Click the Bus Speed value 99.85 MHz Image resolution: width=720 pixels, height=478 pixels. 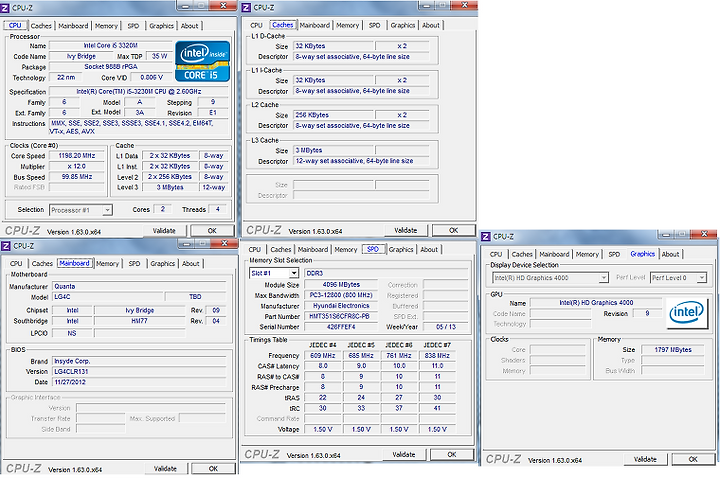point(77,177)
